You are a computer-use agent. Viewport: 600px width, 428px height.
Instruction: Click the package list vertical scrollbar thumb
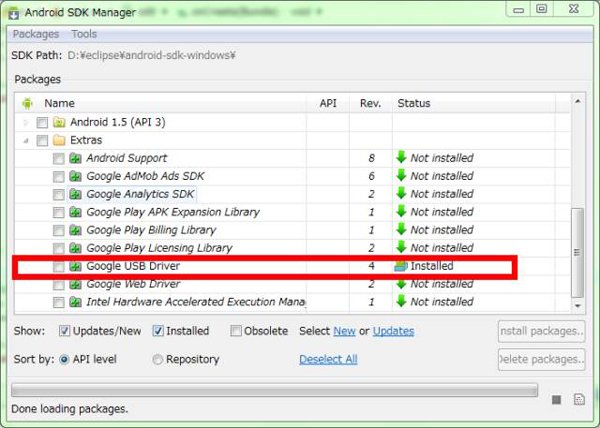tap(577, 253)
